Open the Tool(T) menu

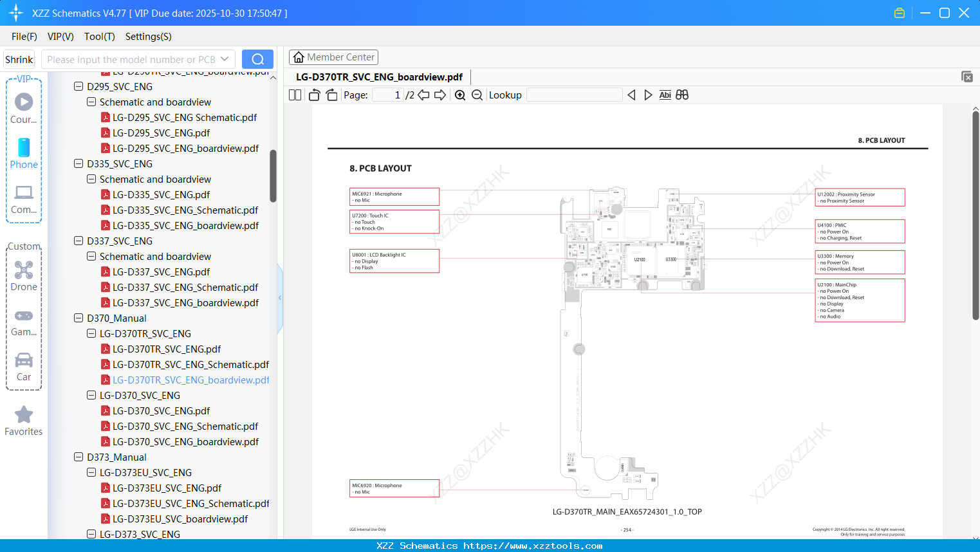point(99,37)
